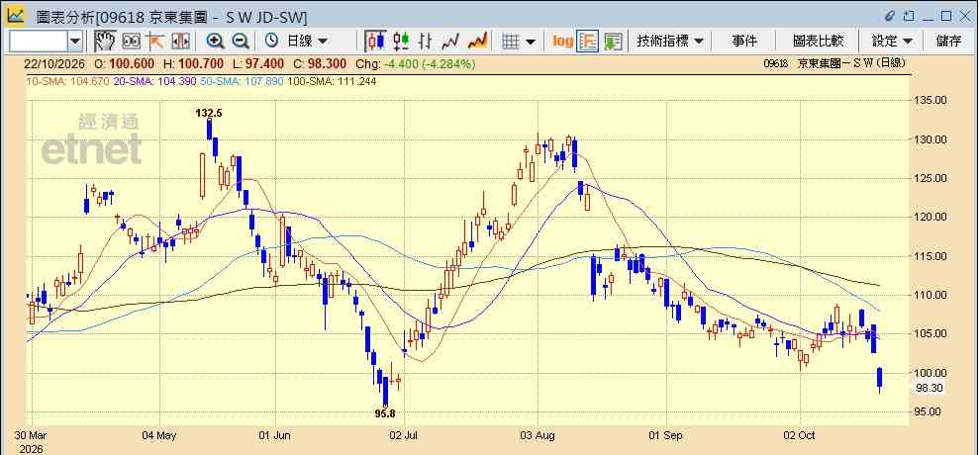980x455 pixels.
Task: Click the binoculars view icon
Action: coord(132,42)
